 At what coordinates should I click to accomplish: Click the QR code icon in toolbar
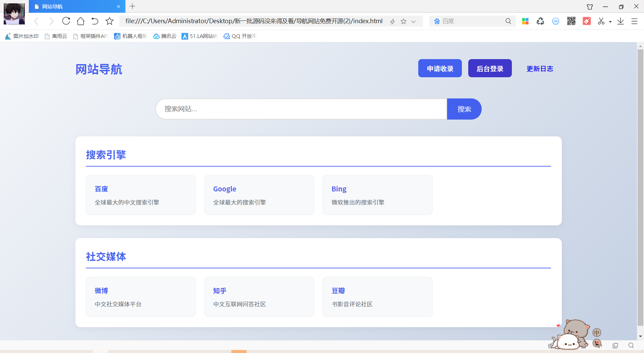tap(571, 21)
